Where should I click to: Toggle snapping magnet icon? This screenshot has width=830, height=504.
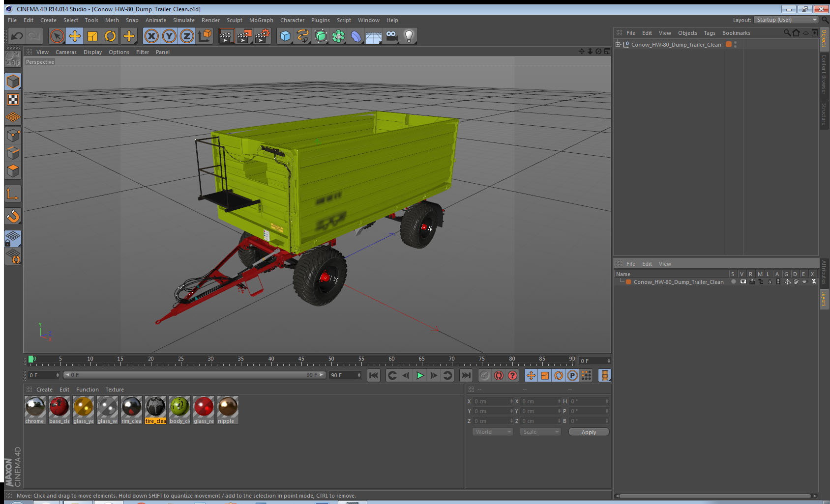click(x=13, y=216)
